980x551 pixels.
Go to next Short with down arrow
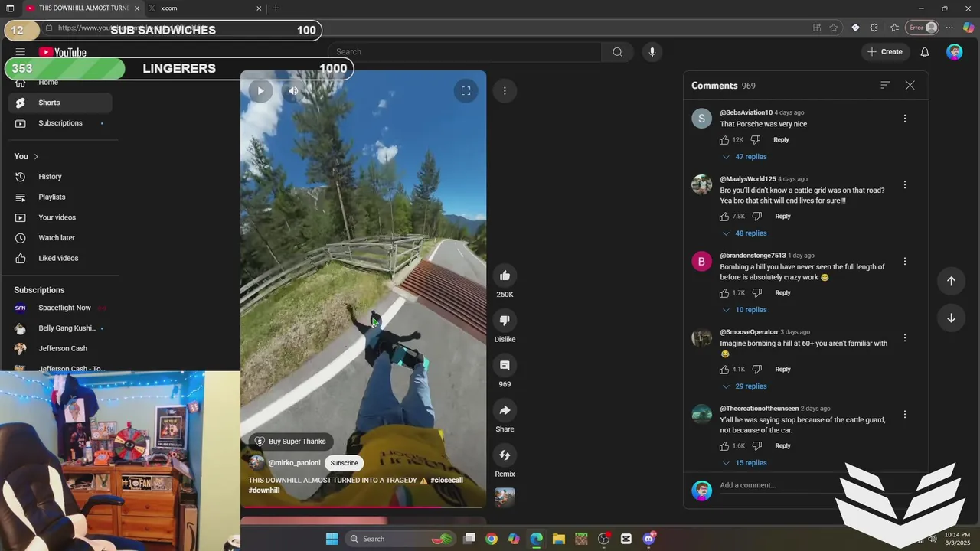coord(951,318)
